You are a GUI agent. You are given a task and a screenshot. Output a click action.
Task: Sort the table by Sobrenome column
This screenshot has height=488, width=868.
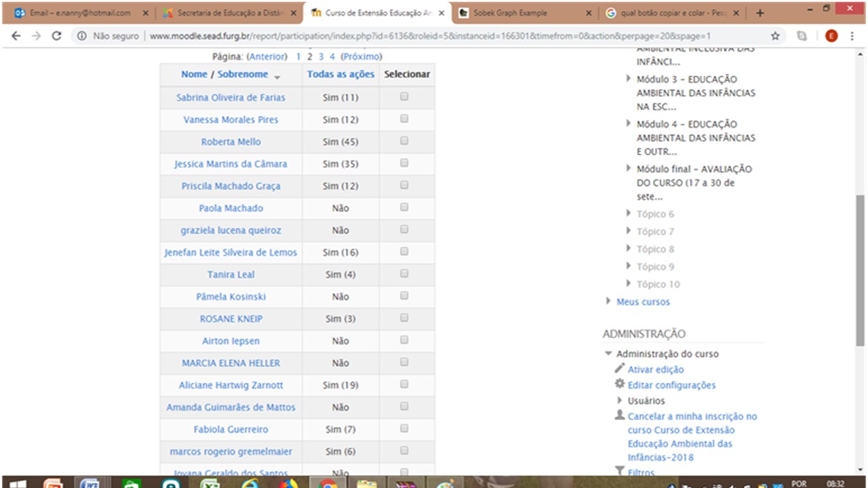pyautogui.click(x=243, y=75)
